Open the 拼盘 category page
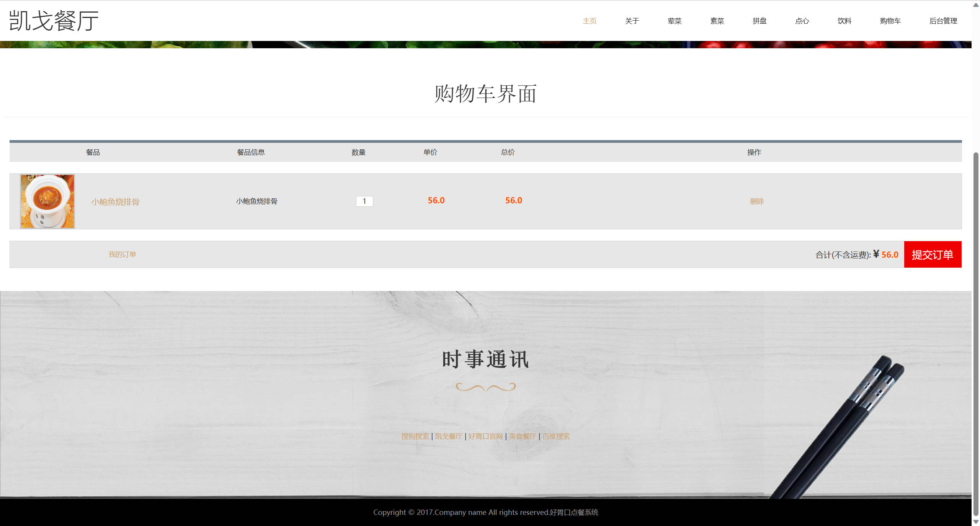980x526 pixels. (759, 21)
